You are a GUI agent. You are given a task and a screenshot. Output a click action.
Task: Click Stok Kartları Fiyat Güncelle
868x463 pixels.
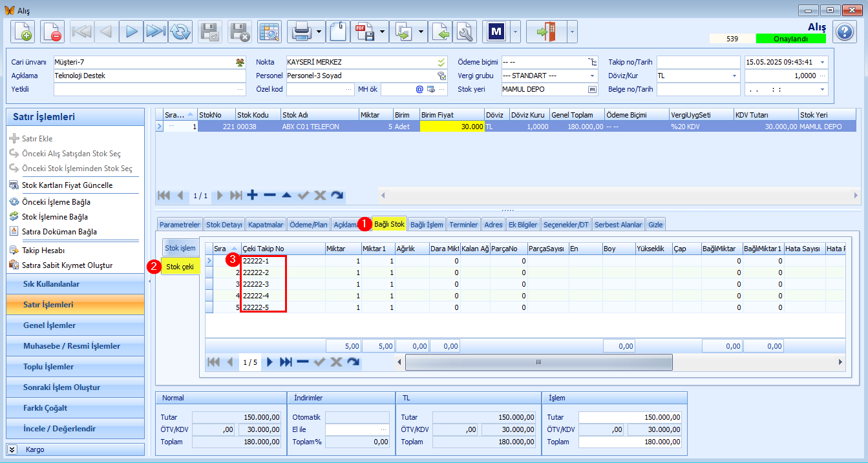point(67,185)
